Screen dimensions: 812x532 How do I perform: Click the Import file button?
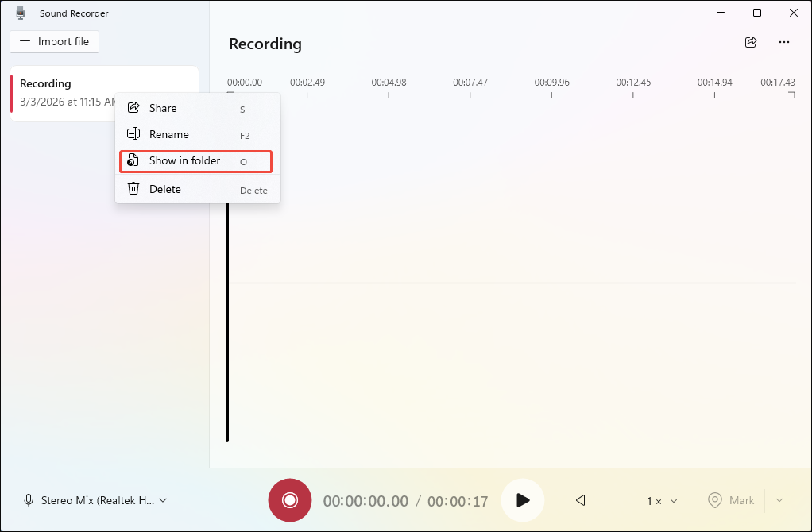coord(54,41)
